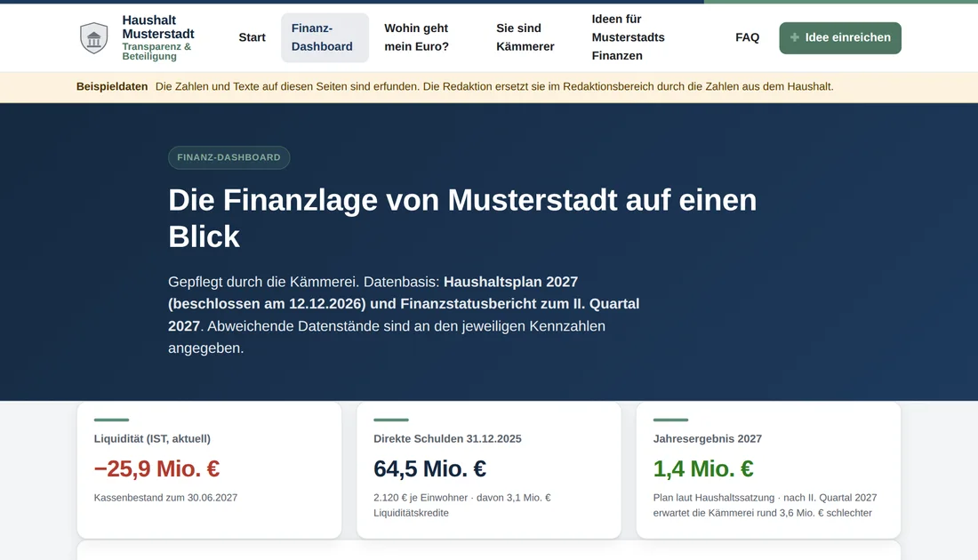
Task: Click the 'Idee einreichen' button
Action: coord(840,38)
